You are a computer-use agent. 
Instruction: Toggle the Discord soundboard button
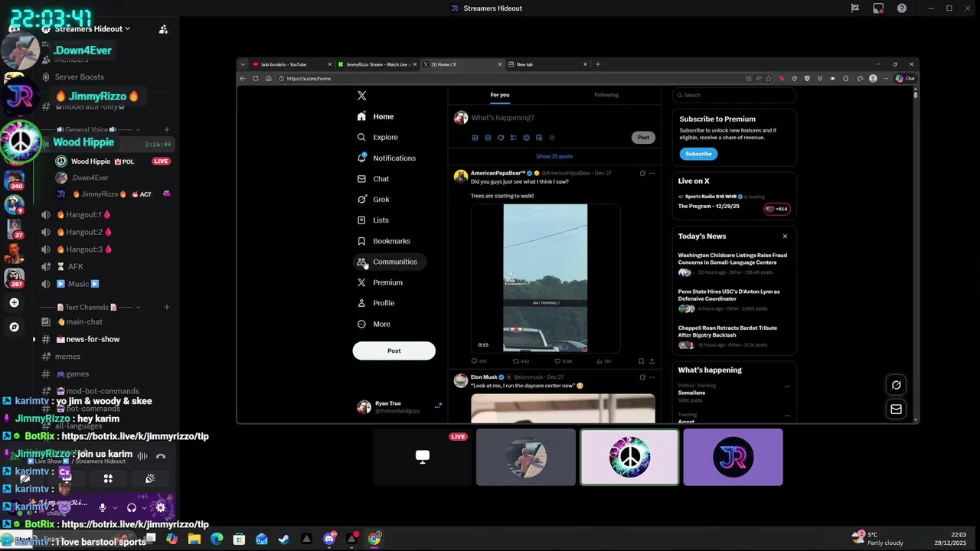coord(150,478)
